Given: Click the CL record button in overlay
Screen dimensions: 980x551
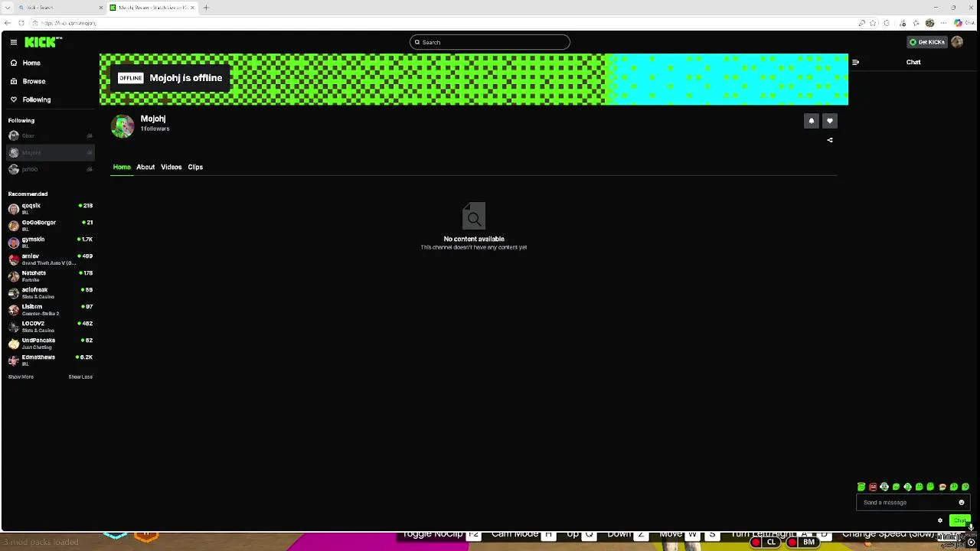Looking at the screenshot, I should (765, 542).
